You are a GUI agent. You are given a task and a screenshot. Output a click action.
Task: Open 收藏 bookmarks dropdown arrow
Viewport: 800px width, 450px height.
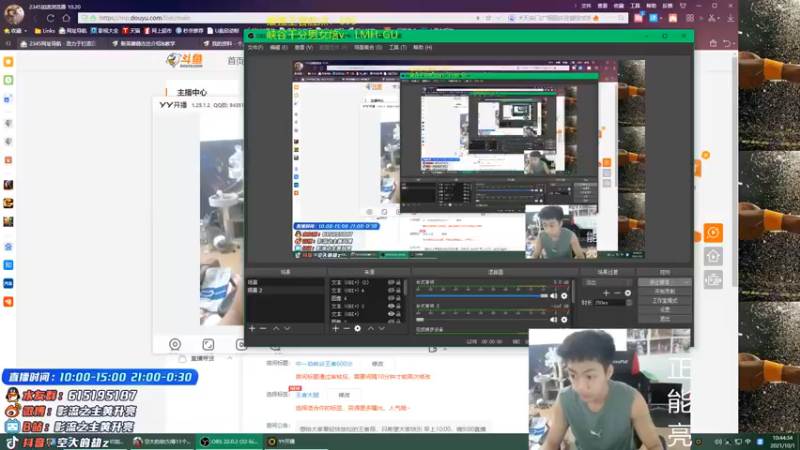pyautogui.click(x=26, y=31)
